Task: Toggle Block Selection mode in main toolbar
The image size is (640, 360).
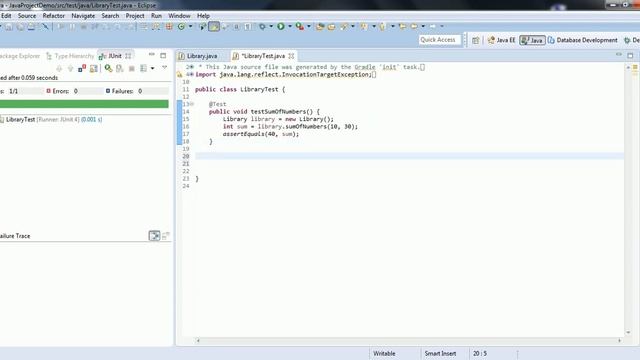Action: coord(236,27)
